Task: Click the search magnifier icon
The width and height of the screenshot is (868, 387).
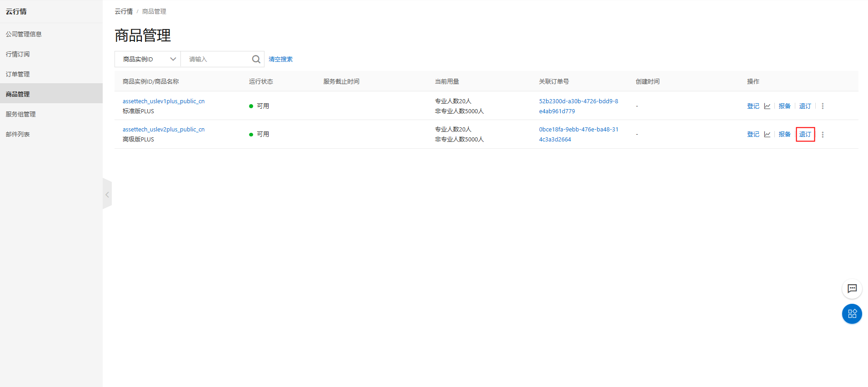Action: [x=256, y=59]
